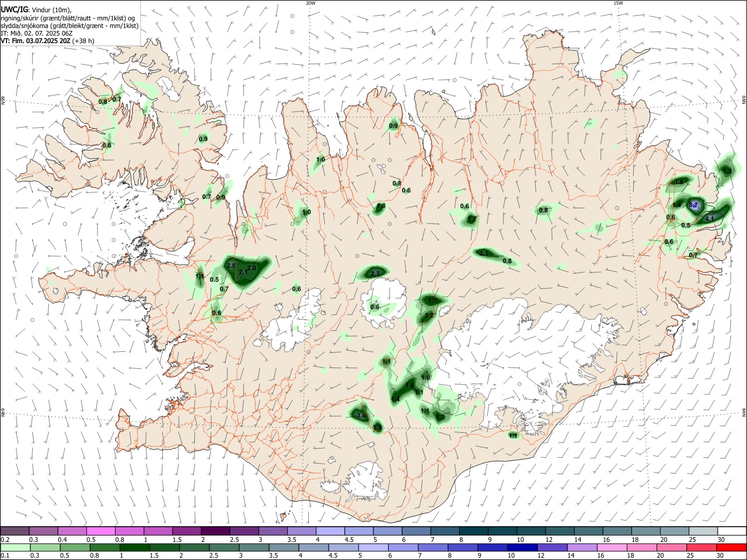747x560 pixels.
Task: Click the 1.2 precipitation value in the centre
Action: click(429, 315)
